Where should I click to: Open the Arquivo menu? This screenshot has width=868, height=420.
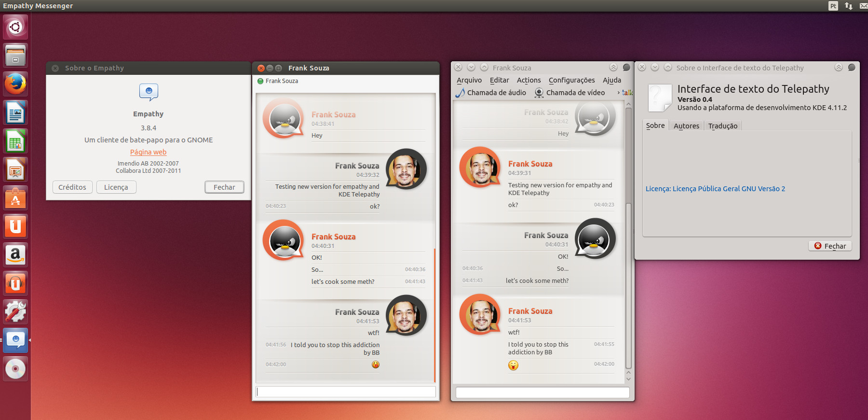pos(469,80)
